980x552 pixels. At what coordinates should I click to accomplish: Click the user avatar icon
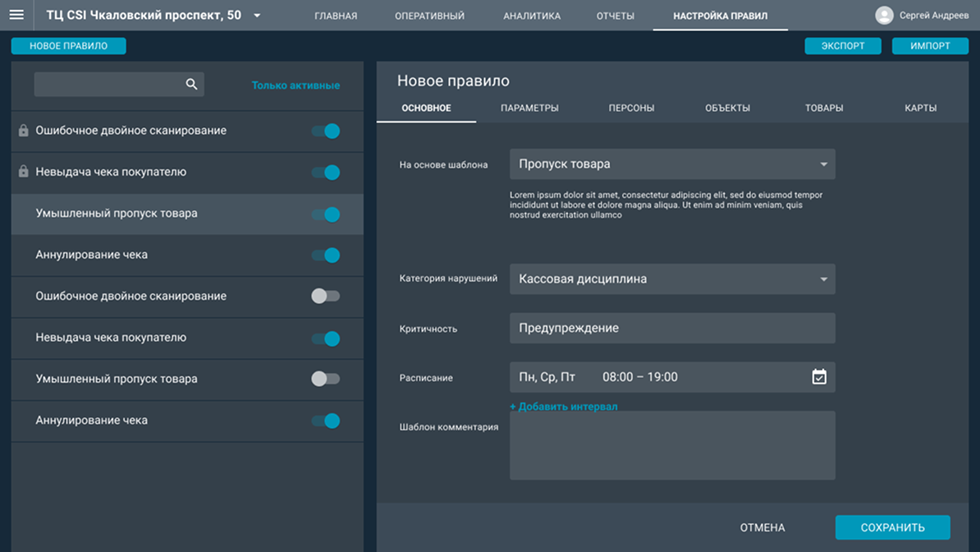[x=884, y=15]
